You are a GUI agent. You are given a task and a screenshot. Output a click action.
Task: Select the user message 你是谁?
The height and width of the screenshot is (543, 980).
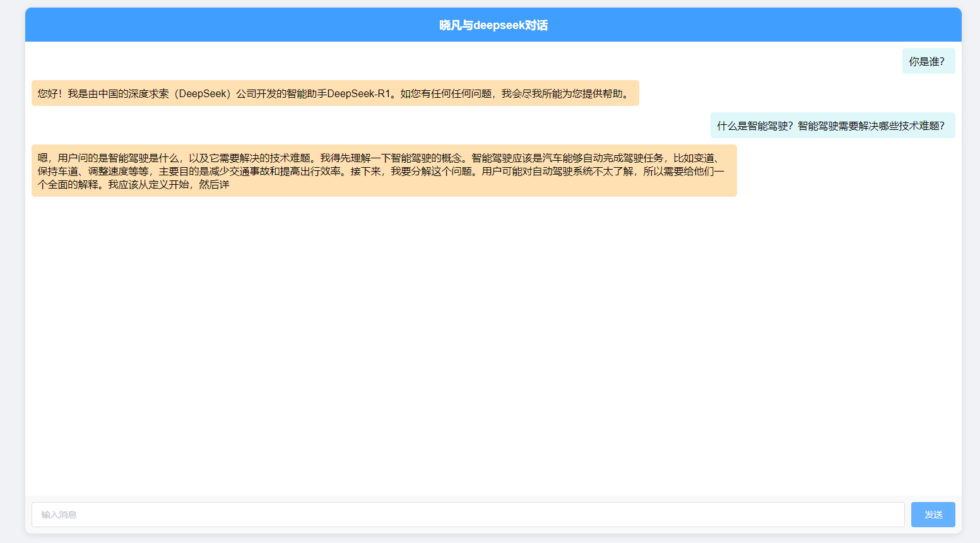(928, 61)
